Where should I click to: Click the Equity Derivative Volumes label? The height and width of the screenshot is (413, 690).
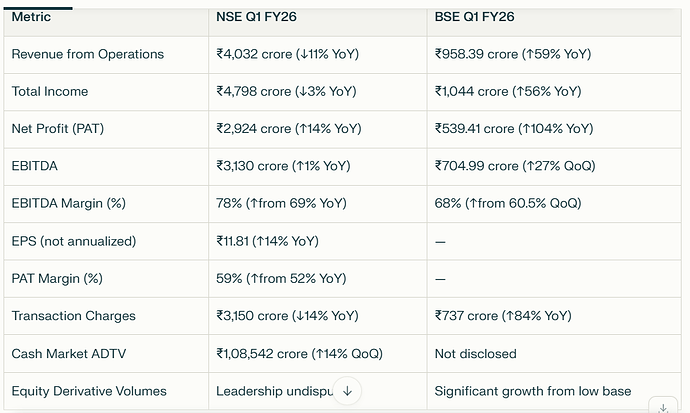point(89,391)
